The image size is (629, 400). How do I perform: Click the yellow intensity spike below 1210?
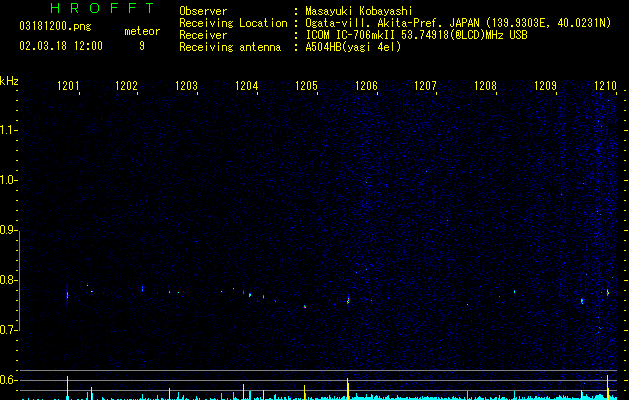point(608,387)
